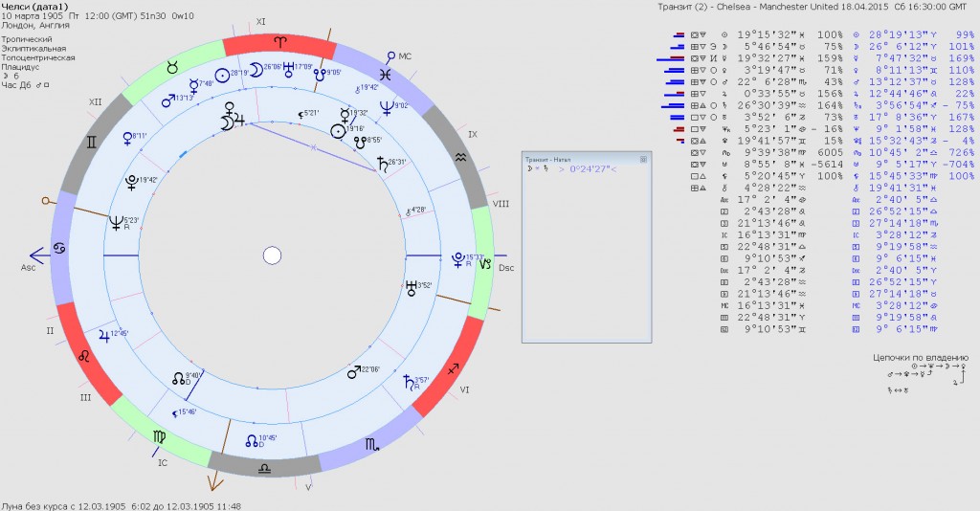The image size is (980, 511).
Task: Select transit Uranus glyph at 17°09'
Action: pos(288,68)
